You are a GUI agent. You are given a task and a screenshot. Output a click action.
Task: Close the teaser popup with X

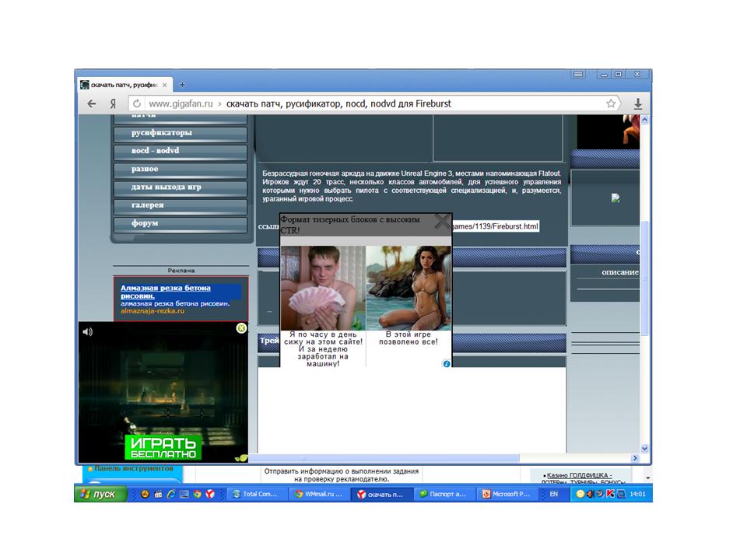tap(443, 221)
